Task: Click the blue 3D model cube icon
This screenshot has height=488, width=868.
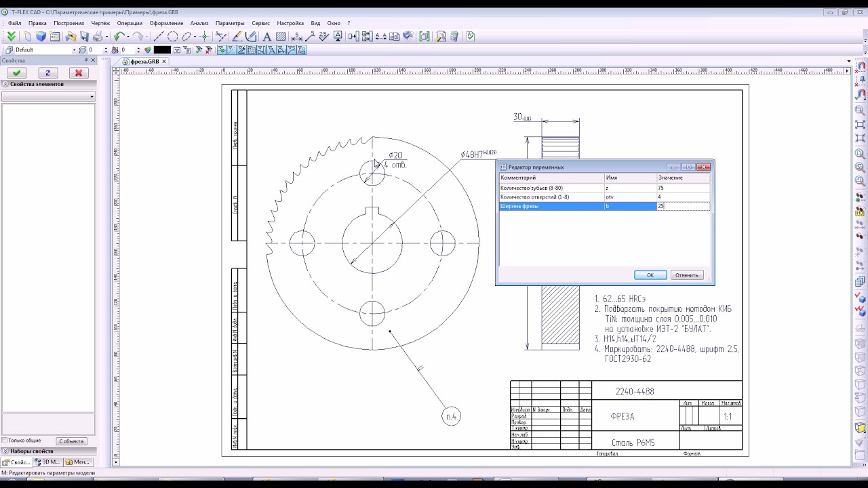Action: tap(41, 36)
